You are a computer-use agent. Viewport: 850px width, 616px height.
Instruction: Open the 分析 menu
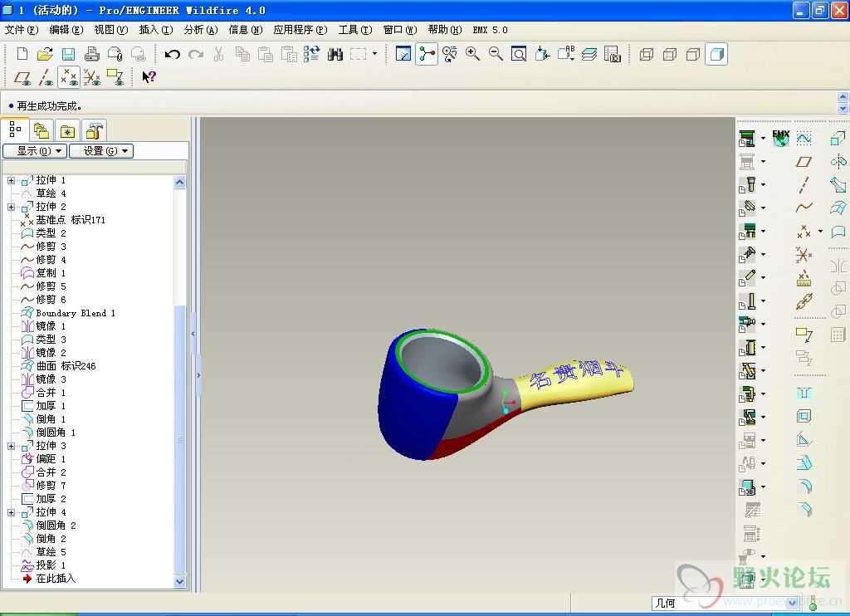201,30
